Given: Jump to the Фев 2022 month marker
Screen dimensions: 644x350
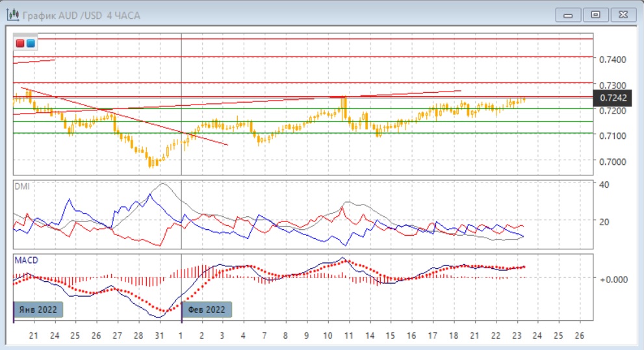Looking at the screenshot, I should (206, 310).
